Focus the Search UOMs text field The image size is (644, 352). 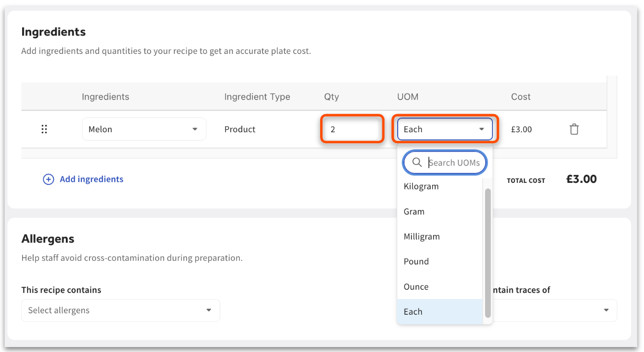tap(454, 163)
